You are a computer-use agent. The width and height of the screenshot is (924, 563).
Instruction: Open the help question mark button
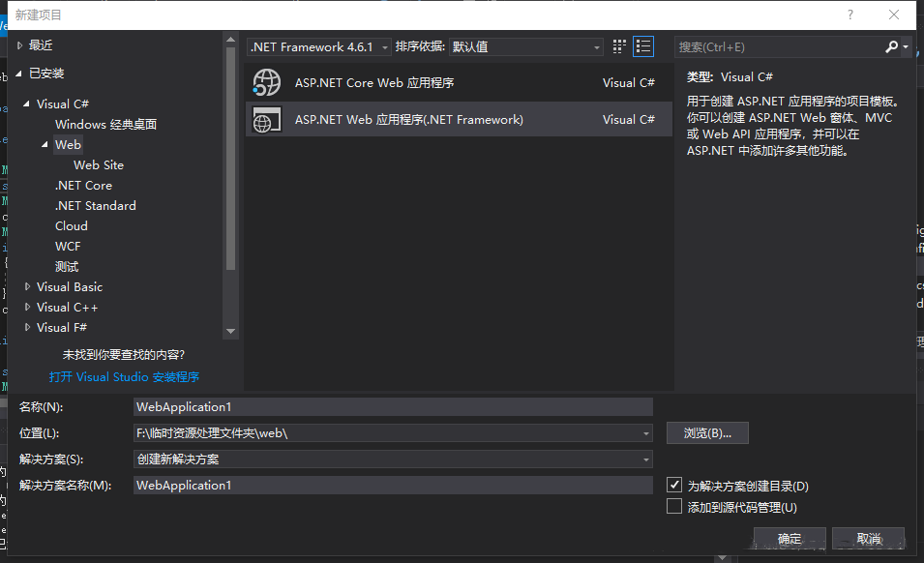click(849, 15)
